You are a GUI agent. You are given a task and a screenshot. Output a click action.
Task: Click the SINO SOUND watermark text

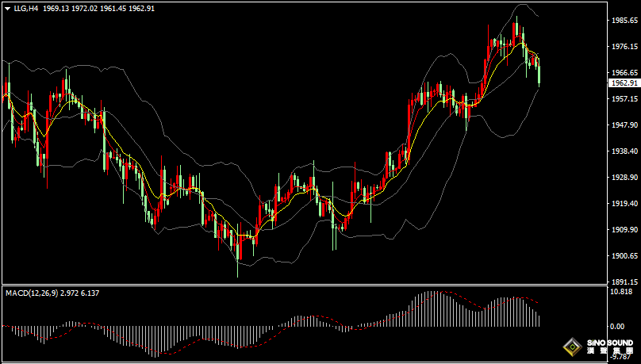pos(610,344)
